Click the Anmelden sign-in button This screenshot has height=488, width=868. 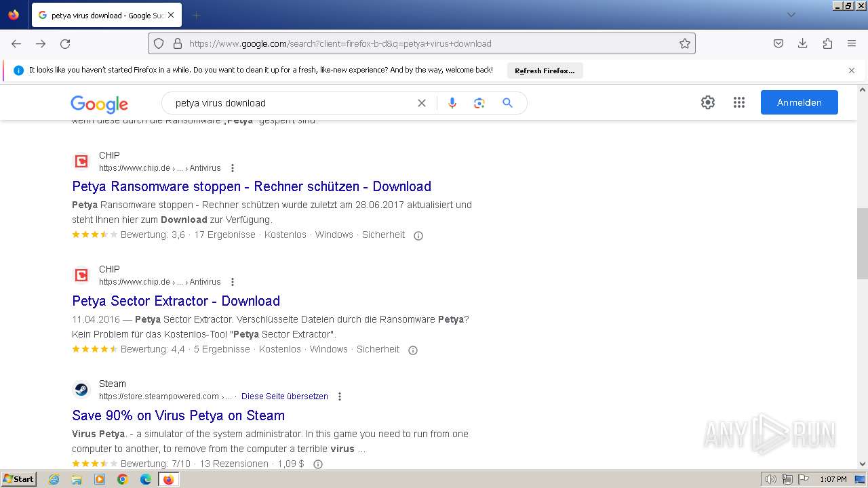tap(800, 102)
